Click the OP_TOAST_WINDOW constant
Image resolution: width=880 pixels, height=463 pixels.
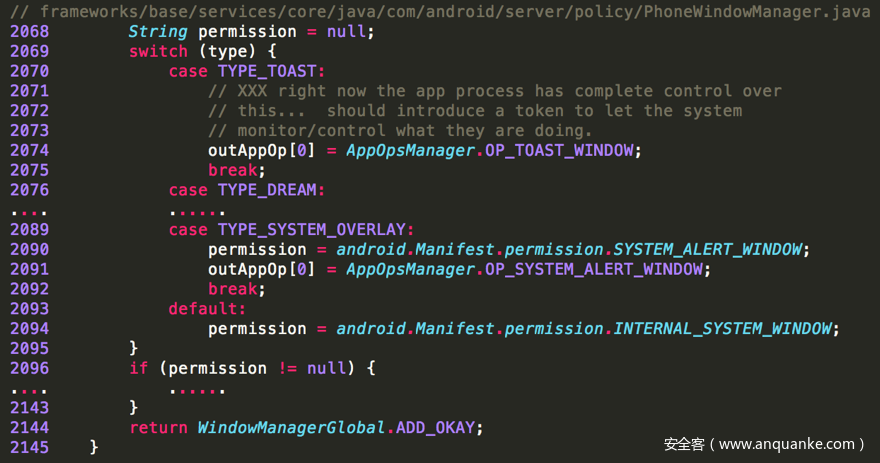click(x=559, y=150)
